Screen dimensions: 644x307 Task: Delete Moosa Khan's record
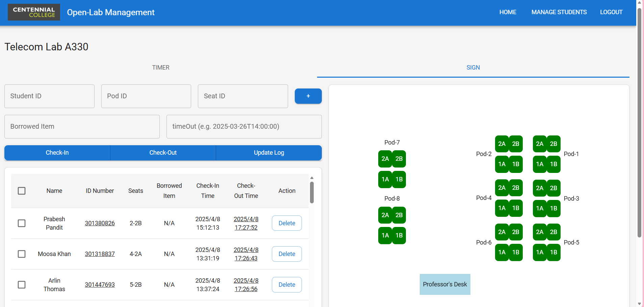point(286,254)
